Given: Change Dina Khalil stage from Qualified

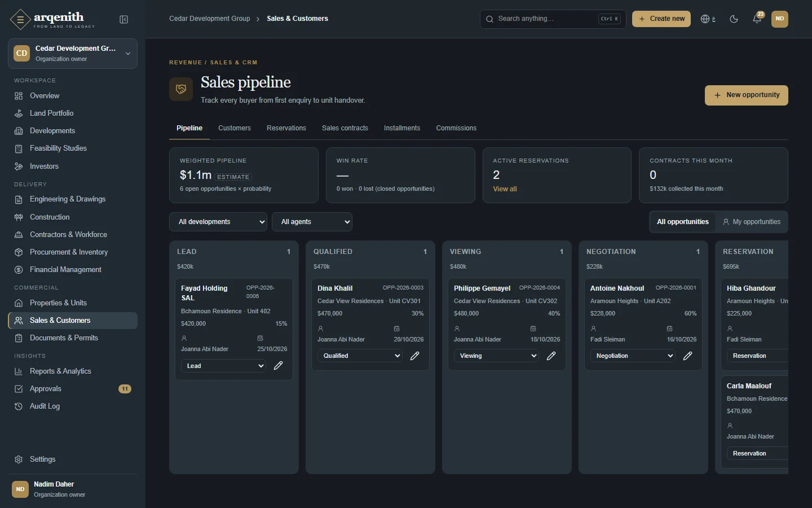Looking at the screenshot, I should pyautogui.click(x=360, y=356).
